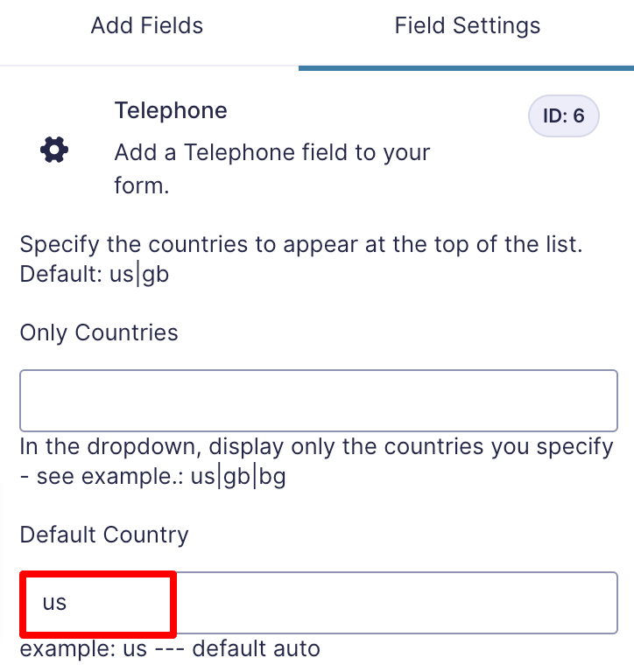Click the Telephone field title

[171, 110]
